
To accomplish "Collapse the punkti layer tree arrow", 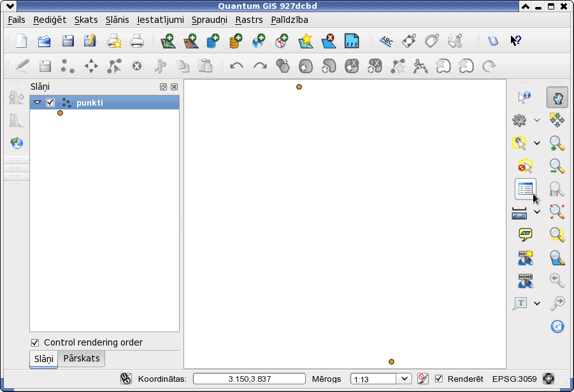I will pyautogui.click(x=38, y=102).
